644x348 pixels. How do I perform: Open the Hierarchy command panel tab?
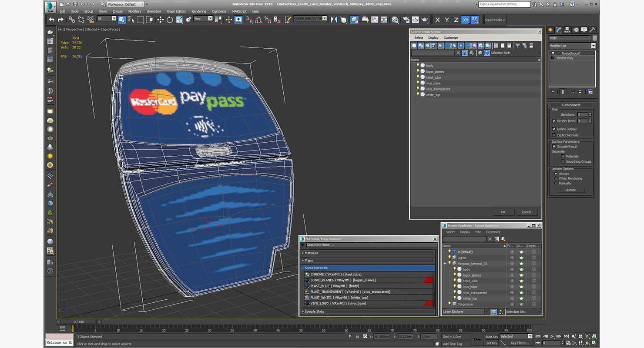click(567, 30)
